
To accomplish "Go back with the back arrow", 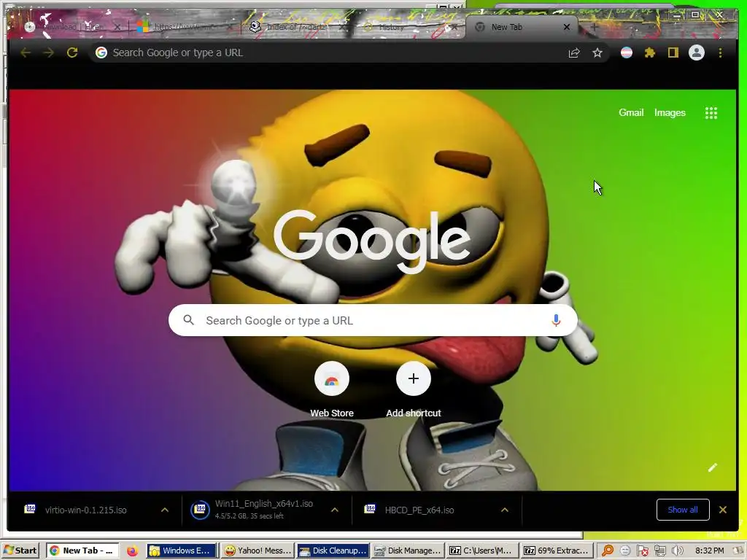I will pos(26,52).
